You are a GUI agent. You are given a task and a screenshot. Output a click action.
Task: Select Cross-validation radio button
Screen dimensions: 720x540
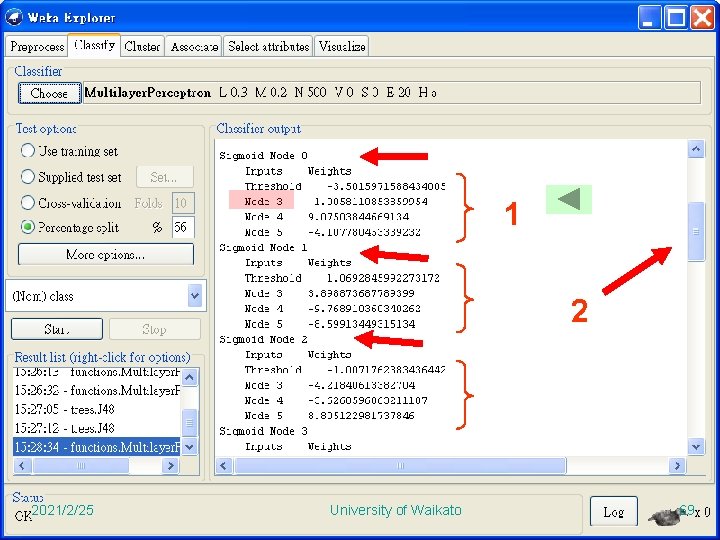(28, 202)
